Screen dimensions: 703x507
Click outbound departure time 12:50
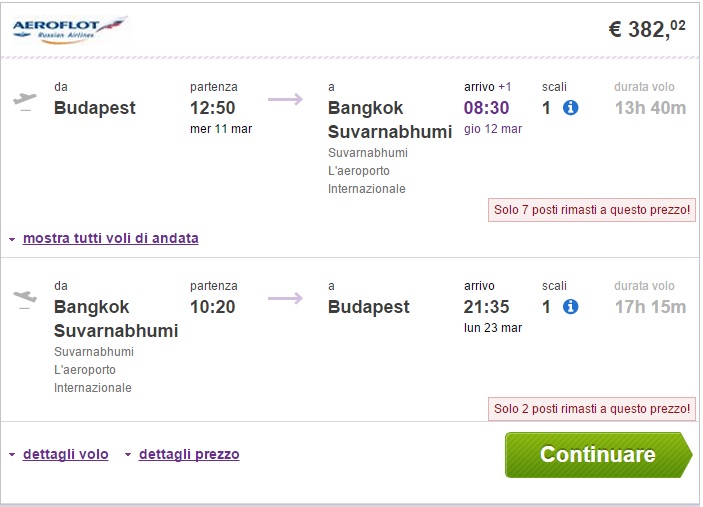pyautogui.click(x=213, y=107)
